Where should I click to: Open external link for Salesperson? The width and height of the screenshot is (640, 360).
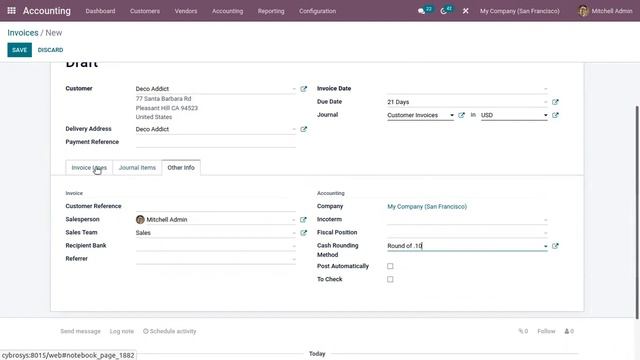303,220
